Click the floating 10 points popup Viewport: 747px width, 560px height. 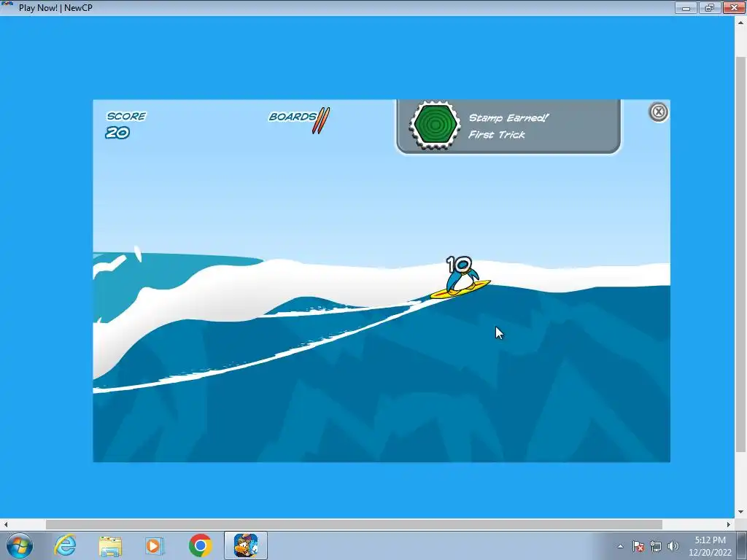(x=459, y=264)
